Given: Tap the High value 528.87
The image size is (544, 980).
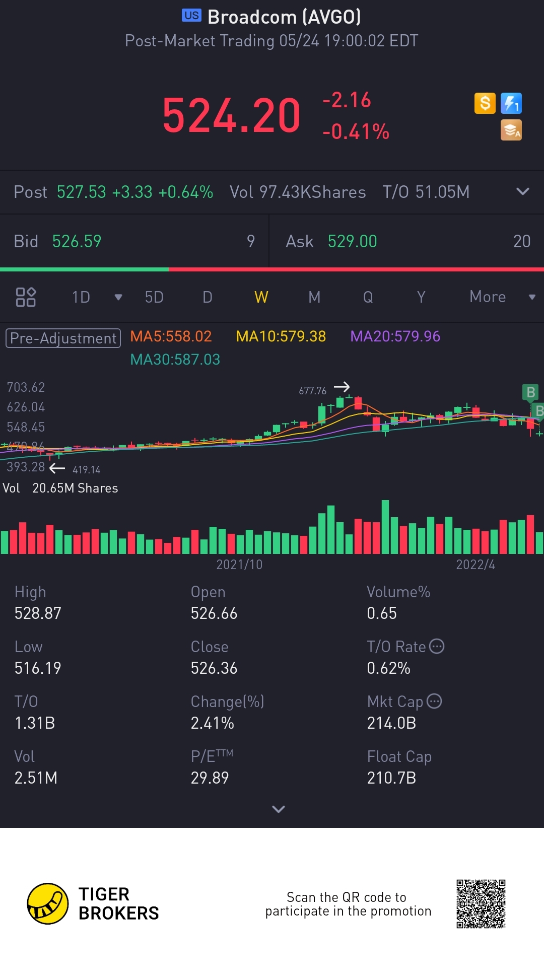Looking at the screenshot, I should click(38, 613).
